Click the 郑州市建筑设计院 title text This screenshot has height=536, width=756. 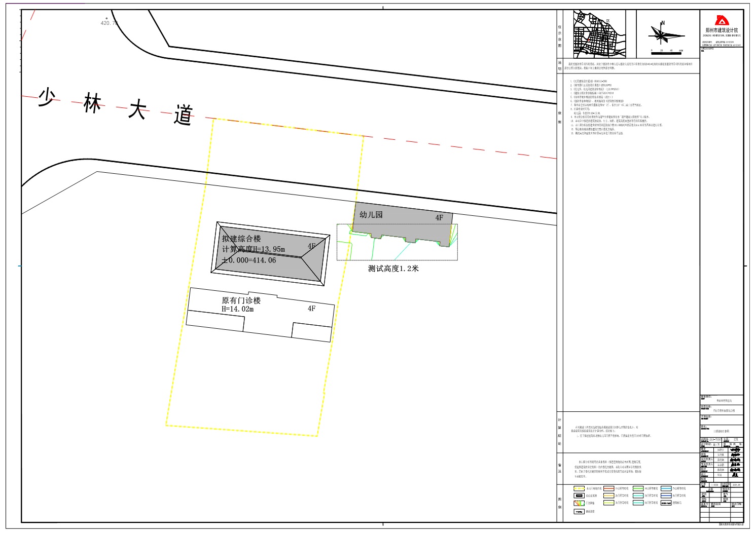pyautogui.click(x=722, y=30)
